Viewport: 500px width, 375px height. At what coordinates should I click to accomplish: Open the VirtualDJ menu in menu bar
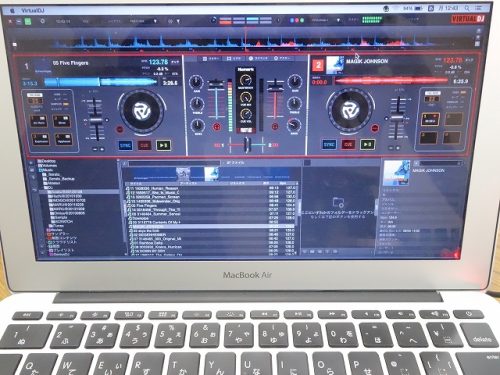pos(33,11)
